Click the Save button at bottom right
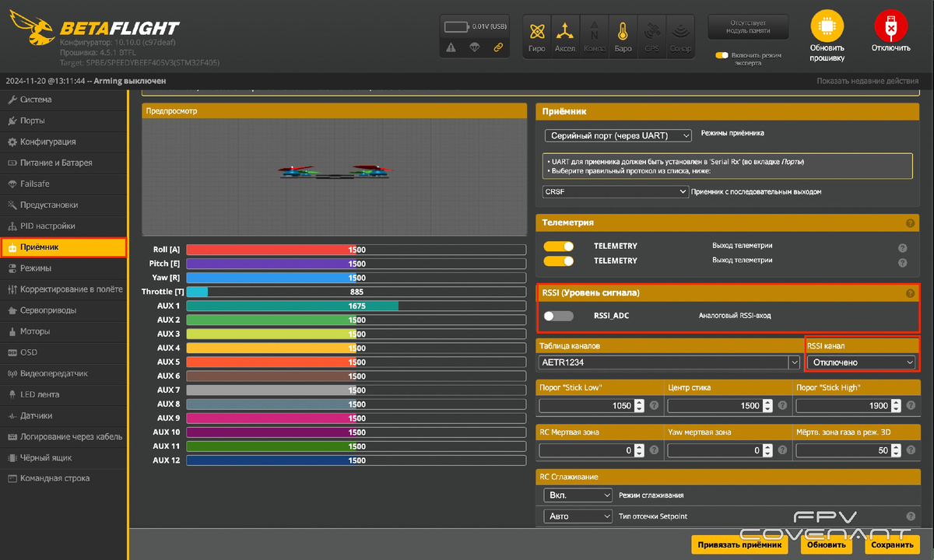 coord(892,545)
